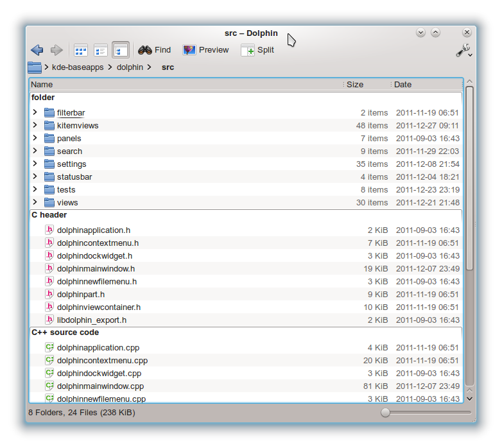
Task: Click the vertical scrollbar thumb
Action: [x=469, y=178]
